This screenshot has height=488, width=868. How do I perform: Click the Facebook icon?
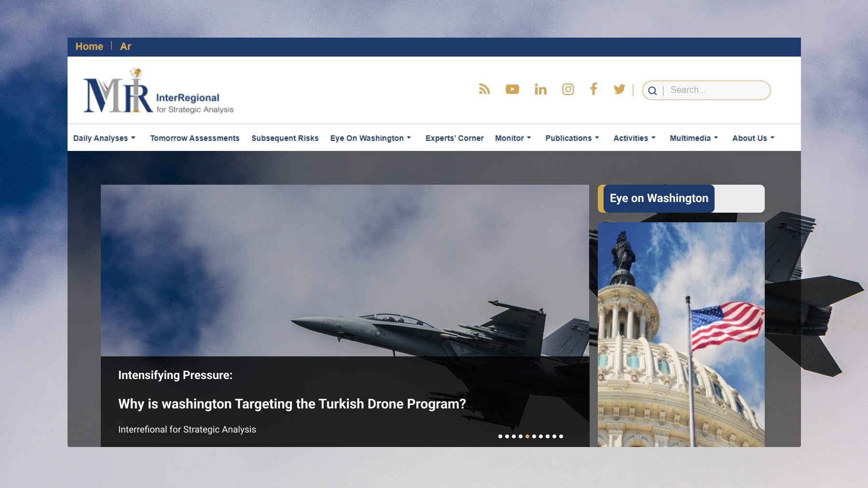[x=593, y=89]
